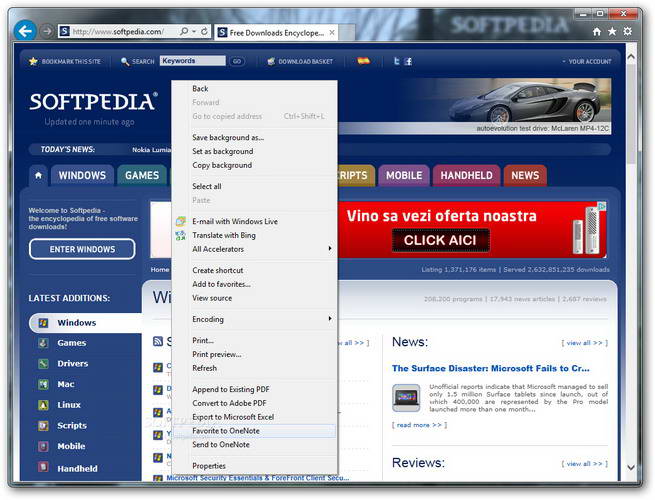The height and width of the screenshot is (500, 655).
Task: Click the browser Forward arrow button
Action: [47, 31]
